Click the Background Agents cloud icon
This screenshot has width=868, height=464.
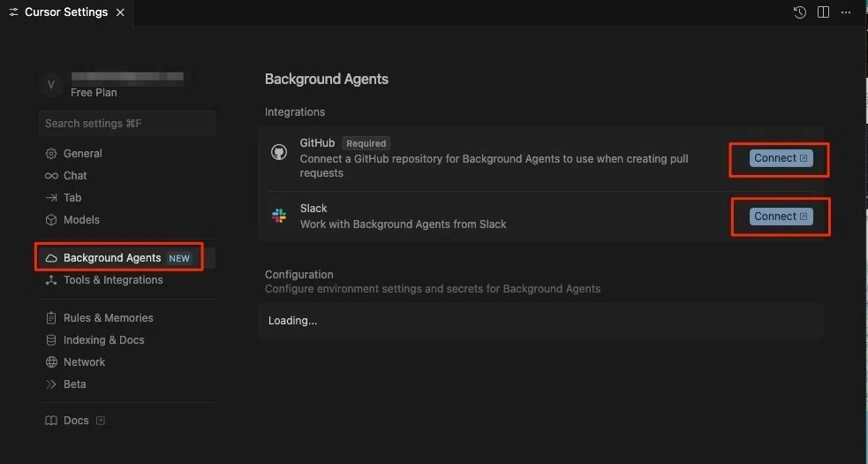pyautogui.click(x=51, y=258)
